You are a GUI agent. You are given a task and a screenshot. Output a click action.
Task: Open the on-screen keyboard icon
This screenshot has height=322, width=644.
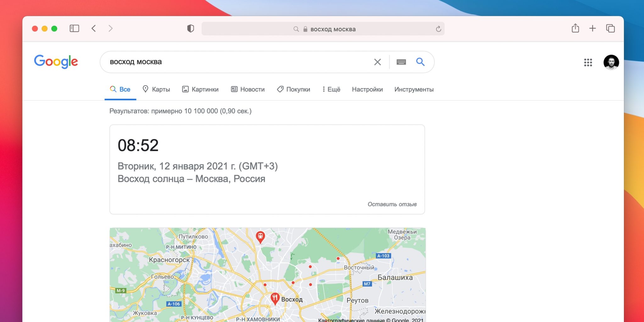(401, 62)
